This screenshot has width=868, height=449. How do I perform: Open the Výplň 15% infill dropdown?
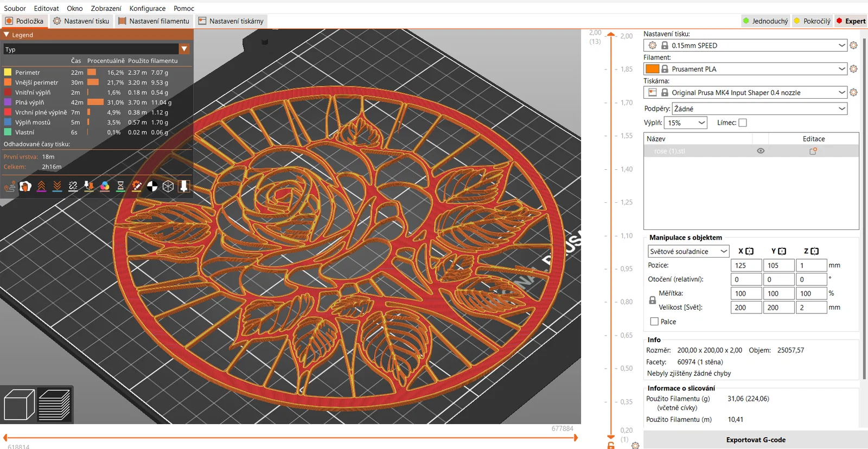(686, 123)
